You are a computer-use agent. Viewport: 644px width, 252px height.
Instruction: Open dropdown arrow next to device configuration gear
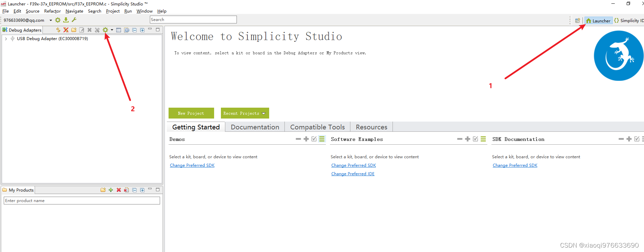pyautogui.click(x=112, y=30)
